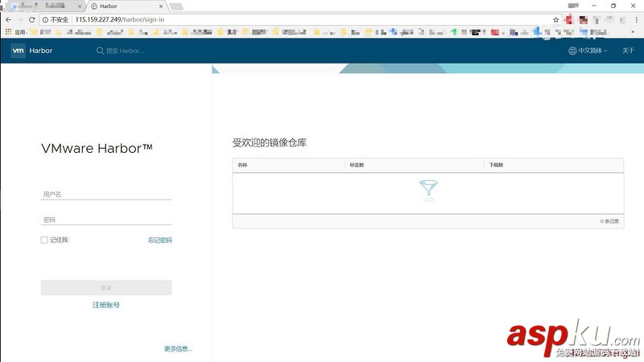Screen dimensions: 644x362
Task: Bookmark page with the star icon
Action: pos(555,19)
